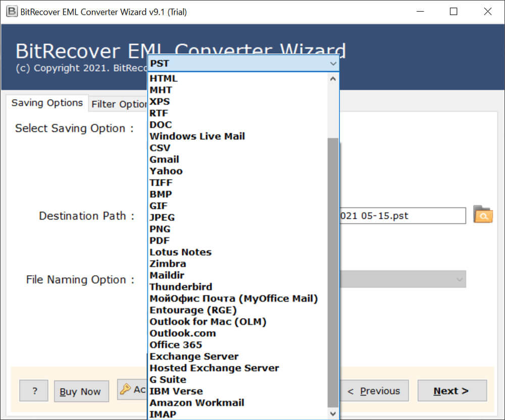Choose PDF in the format dropdown list

pyautogui.click(x=160, y=241)
